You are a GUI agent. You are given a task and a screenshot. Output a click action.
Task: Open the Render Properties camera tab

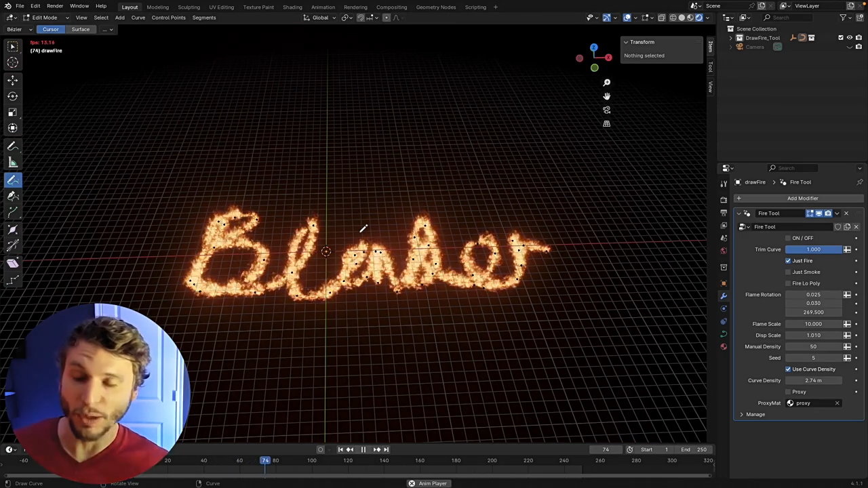pyautogui.click(x=724, y=201)
